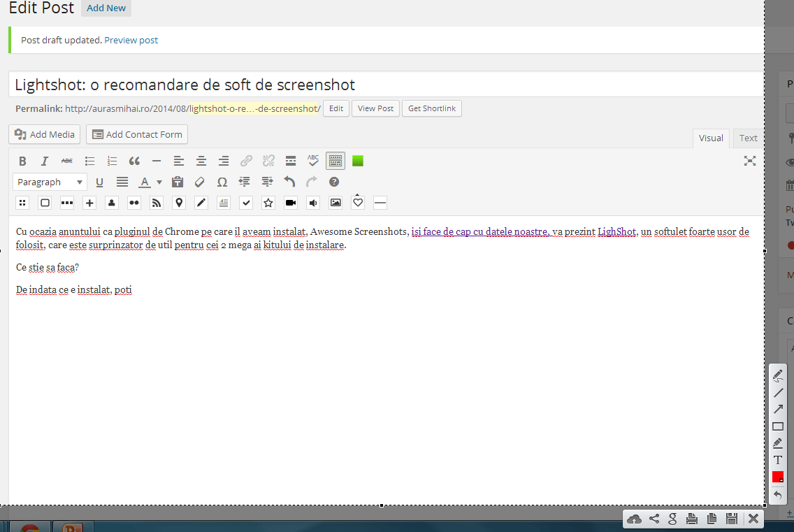The width and height of the screenshot is (794, 532).
Task: Open the editor help question mark
Action: 333,182
